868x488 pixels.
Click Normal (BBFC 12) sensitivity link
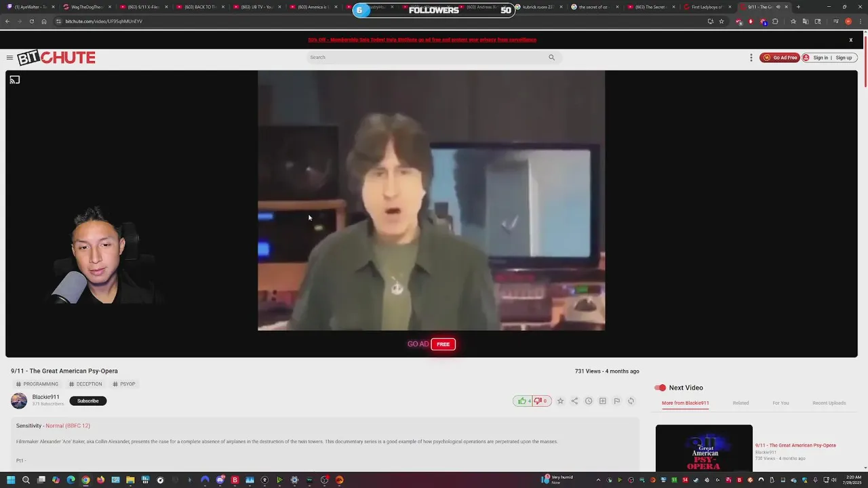(68, 426)
